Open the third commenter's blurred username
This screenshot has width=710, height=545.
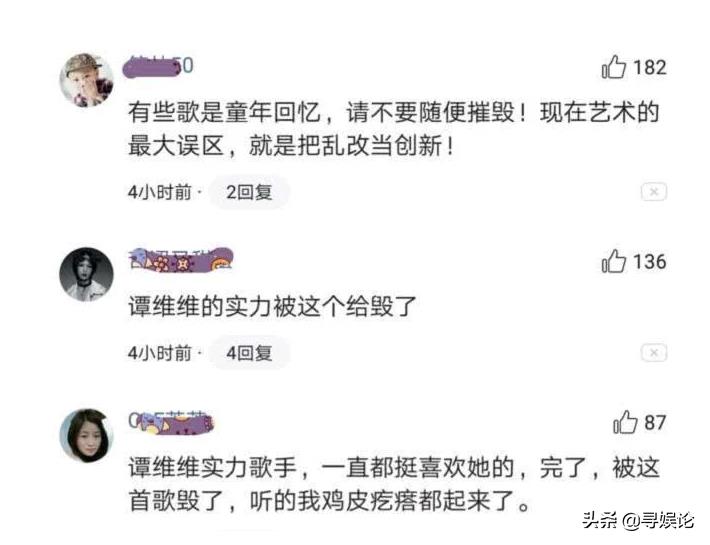pyautogui.click(x=171, y=422)
